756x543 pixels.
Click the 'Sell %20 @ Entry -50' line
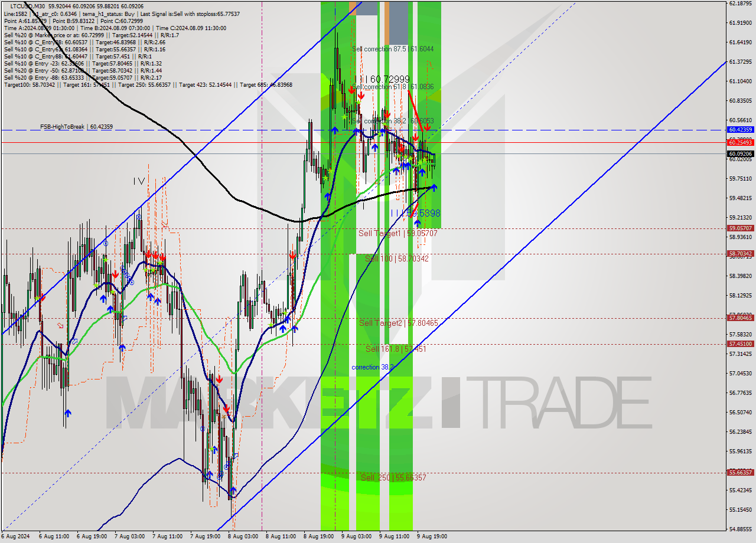coord(83,70)
